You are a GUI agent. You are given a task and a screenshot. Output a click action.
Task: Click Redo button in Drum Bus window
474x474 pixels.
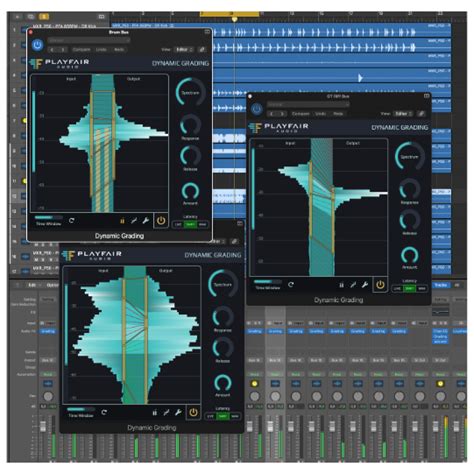pos(119,49)
